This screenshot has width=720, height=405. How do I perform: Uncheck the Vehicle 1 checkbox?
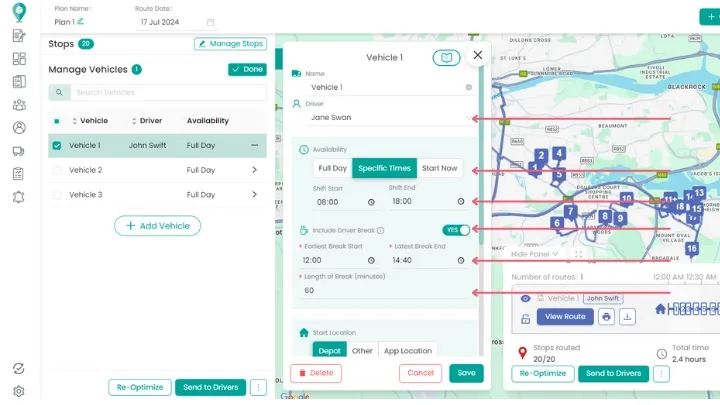click(x=57, y=146)
